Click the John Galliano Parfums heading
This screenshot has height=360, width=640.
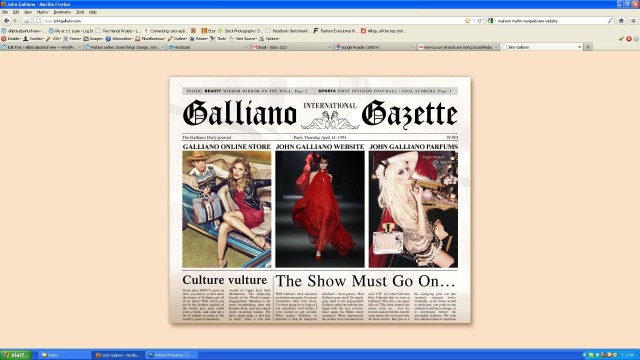pos(413,147)
